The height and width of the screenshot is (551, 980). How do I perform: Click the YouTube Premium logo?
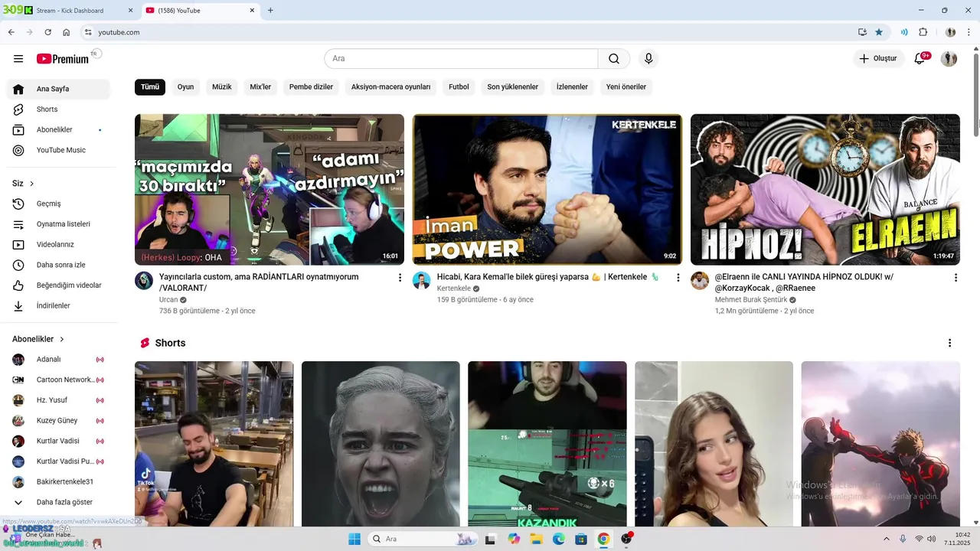click(63, 59)
